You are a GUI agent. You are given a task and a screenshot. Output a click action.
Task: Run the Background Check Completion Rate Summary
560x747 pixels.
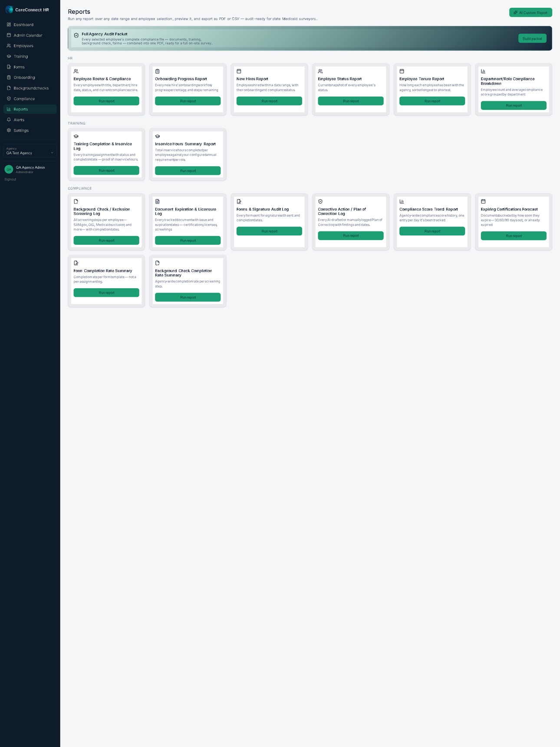(x=188, y=297)
